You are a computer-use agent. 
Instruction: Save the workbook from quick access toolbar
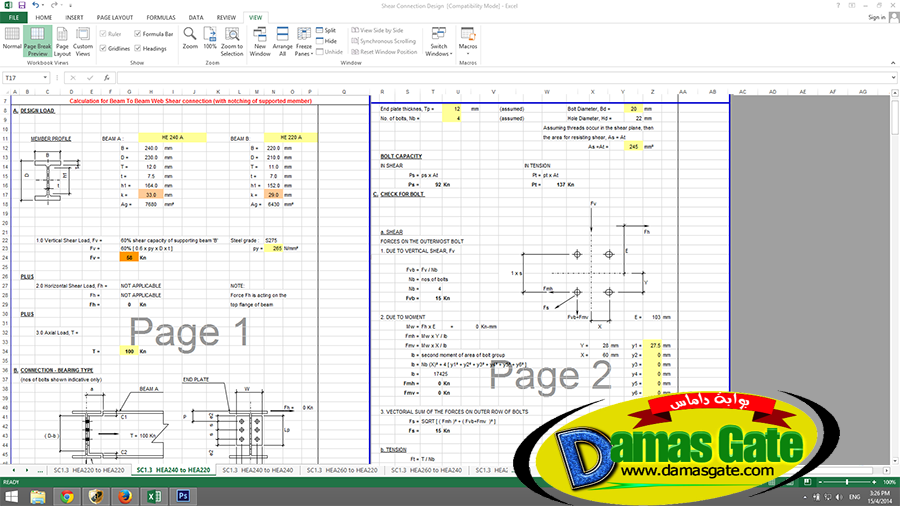(x=22, y=5)
